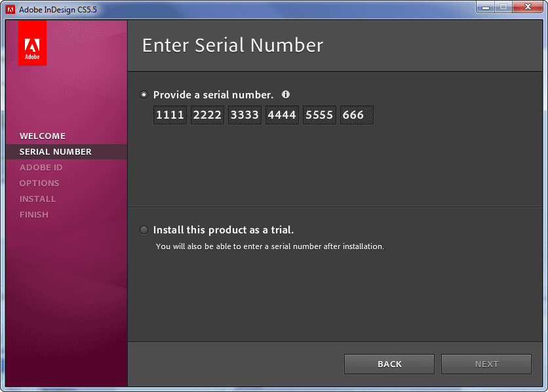Click the last serial field containing 666
548x392 pixels.
tap(357, 115)
